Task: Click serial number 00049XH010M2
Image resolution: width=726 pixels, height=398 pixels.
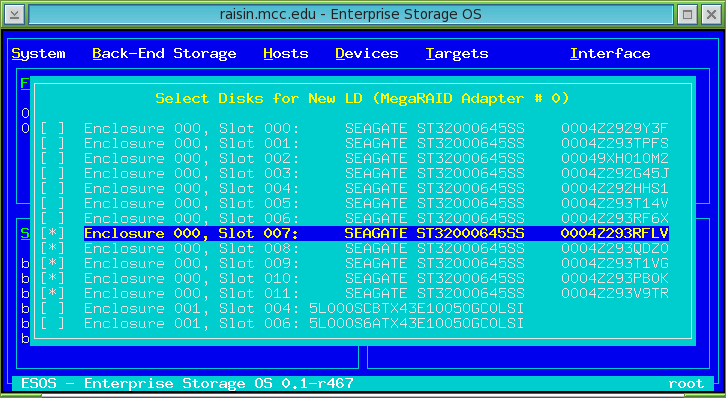Action: 615,158
